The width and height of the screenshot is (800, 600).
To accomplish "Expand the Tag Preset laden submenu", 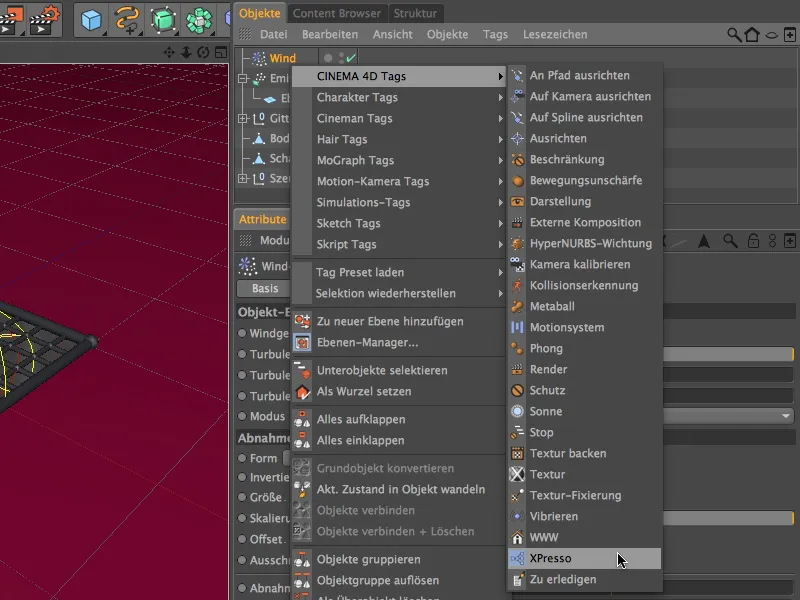I will click(x=399, y=272).
